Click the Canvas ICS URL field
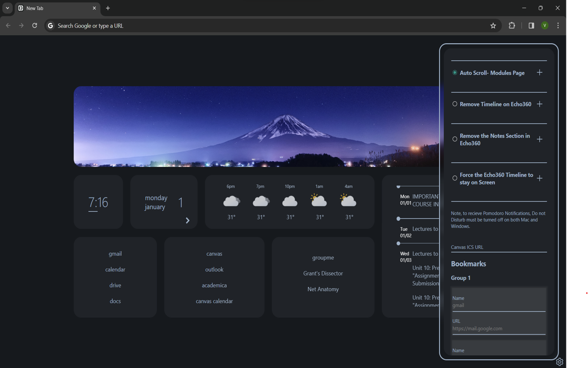This screenshot has width=588, height=368. point(498,247)
